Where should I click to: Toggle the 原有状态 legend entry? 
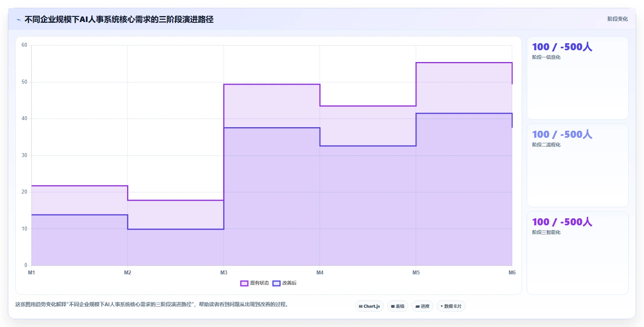pyautogui.click(x=255, y=283)
